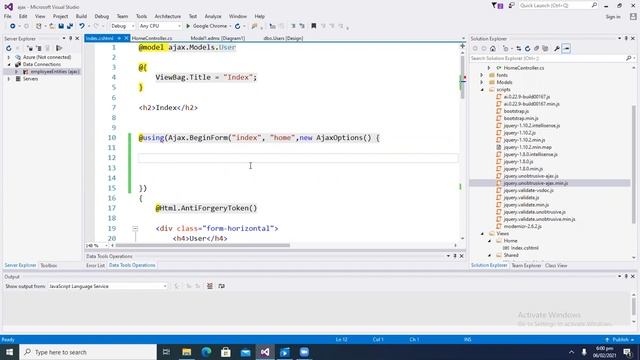Open the Tools menu
Image resolution: width=640 pixels, height=360 pixels.
coord(141,16)
